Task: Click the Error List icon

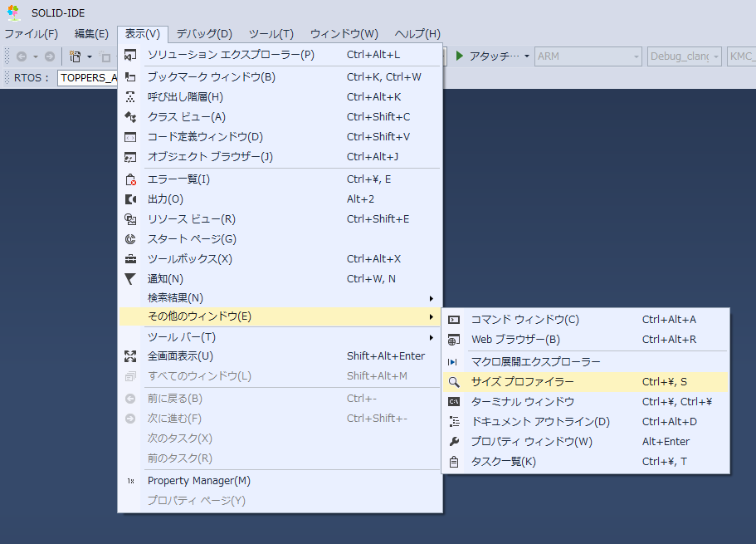Action: tap(130, 179)
